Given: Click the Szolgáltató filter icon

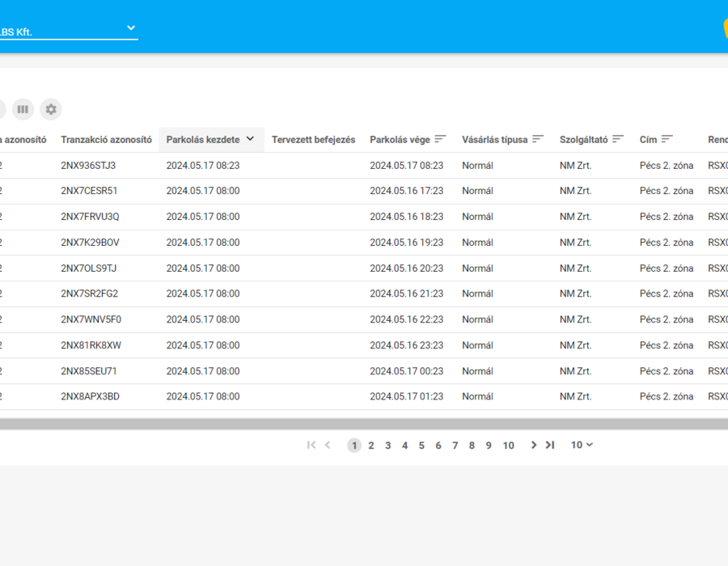Looking at the screenshot, I should (618, 139).
